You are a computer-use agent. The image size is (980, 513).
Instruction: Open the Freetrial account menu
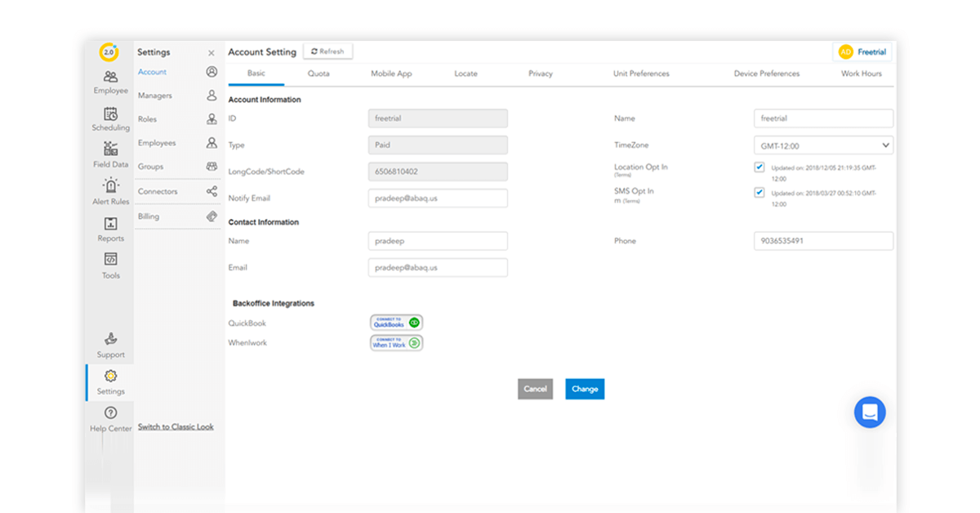click(x=862, y=52)
